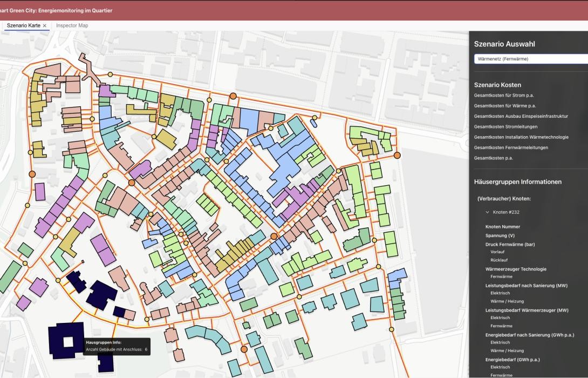Switch to the Inspector Map tab
The image size is (588, 378).
tap(72, 26)
